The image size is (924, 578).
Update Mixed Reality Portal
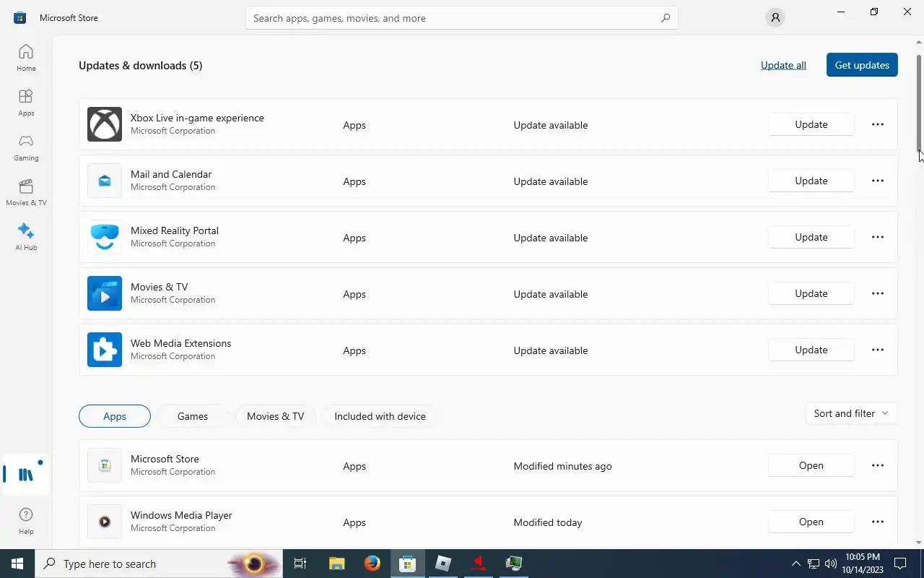click(811, 237)
